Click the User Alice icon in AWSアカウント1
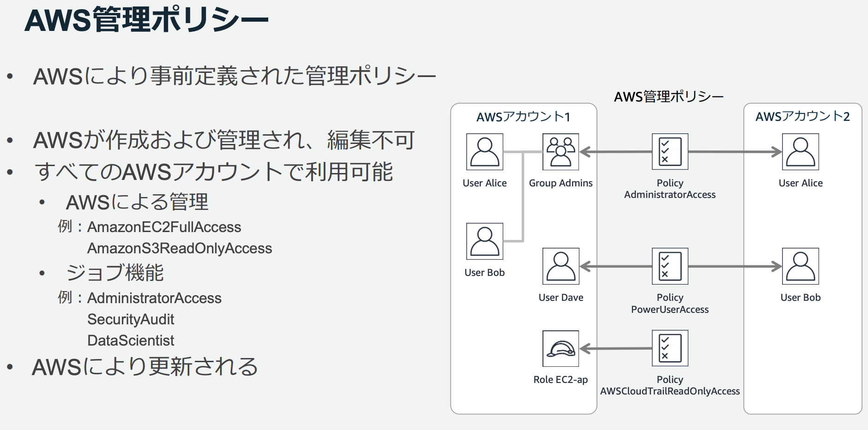 tap(484, 152)
